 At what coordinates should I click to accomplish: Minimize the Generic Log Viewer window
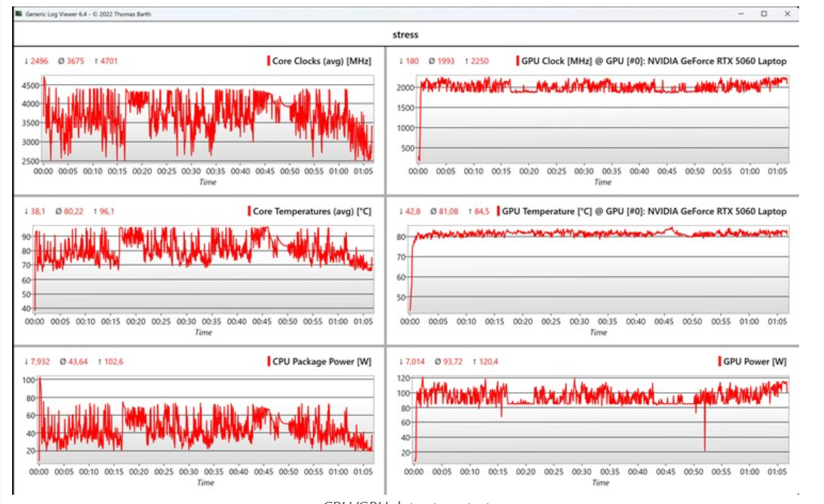coord(741,14)
